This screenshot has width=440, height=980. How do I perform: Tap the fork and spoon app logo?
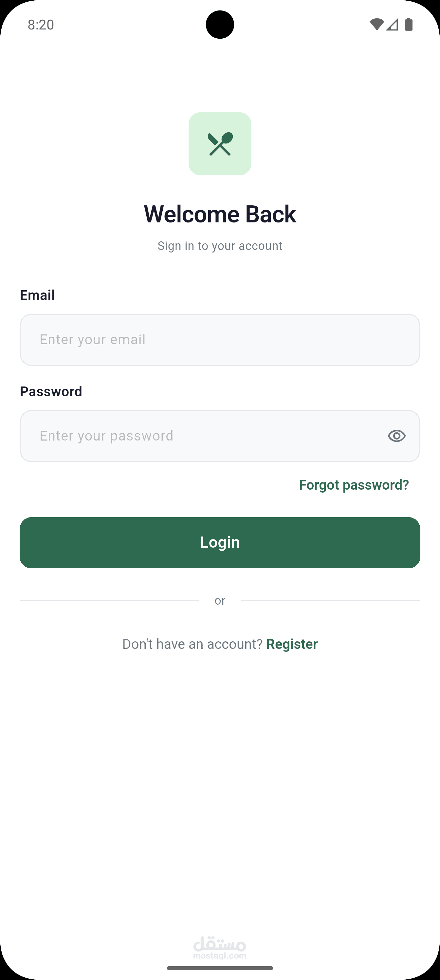coord(220,144)
